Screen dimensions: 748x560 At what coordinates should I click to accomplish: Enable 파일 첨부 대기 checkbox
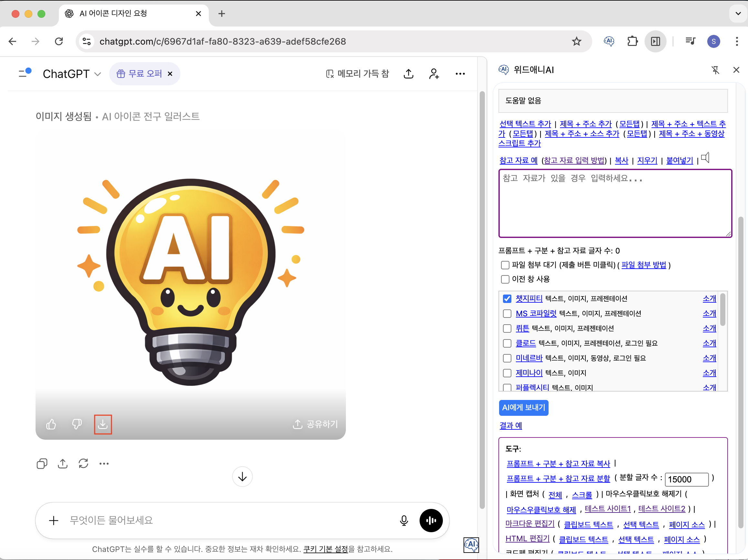(505, 265)
